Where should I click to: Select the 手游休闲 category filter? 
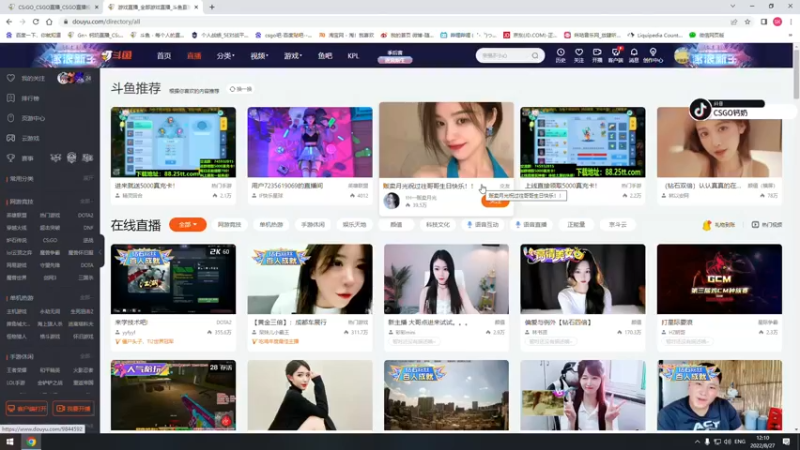coord(313,224)
